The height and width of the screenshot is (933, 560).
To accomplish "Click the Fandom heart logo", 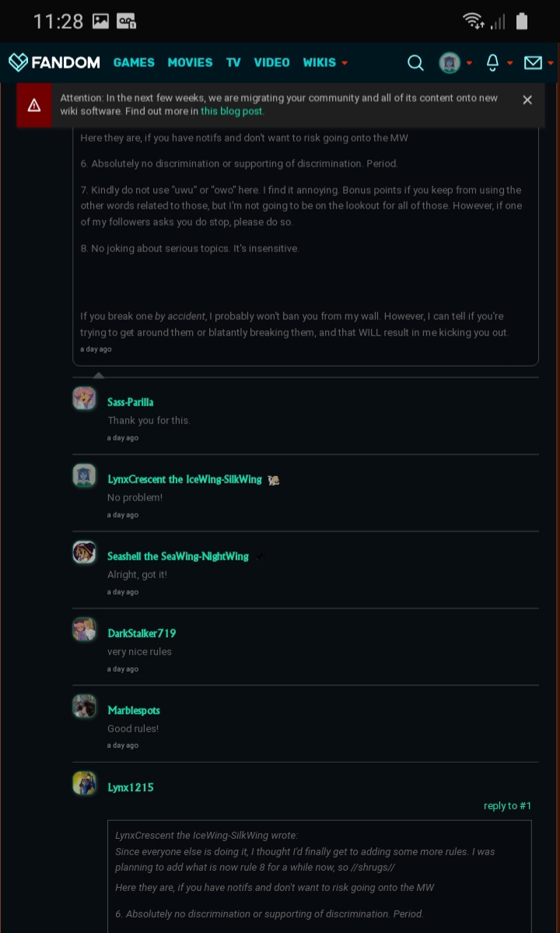I will pyautogui.click(x=18, y=62).
